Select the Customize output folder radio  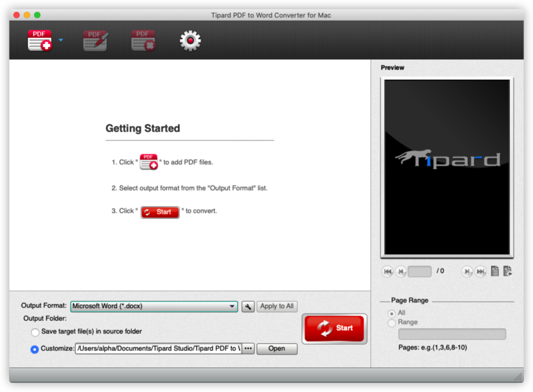coord(35,349)
